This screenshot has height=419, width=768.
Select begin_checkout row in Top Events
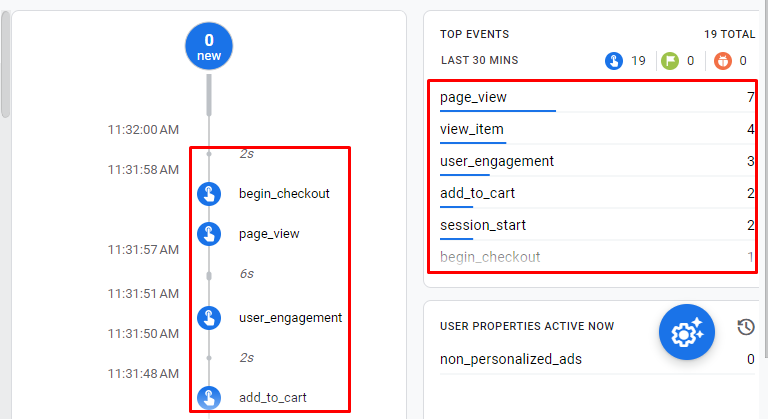596,257
